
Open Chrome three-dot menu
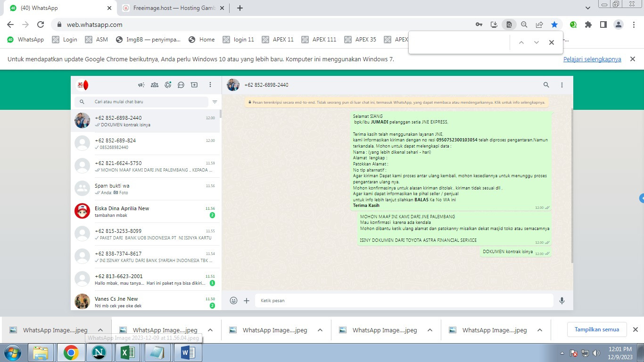pyautogui.click(x=633, y=25)
